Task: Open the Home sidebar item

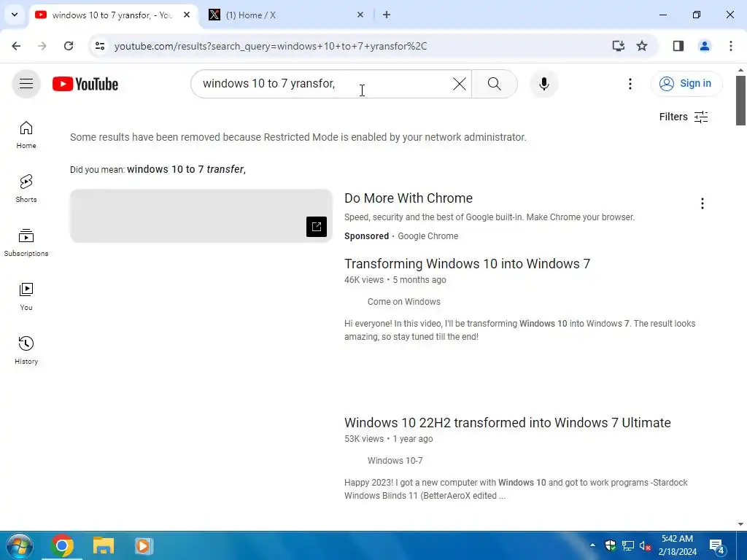Action: click(x=26, y=135)
